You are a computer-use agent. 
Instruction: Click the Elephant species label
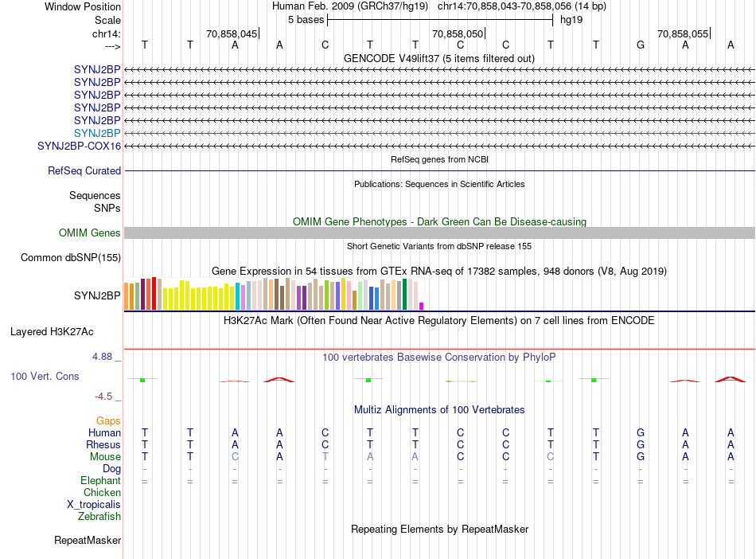(x=101, y=480)
